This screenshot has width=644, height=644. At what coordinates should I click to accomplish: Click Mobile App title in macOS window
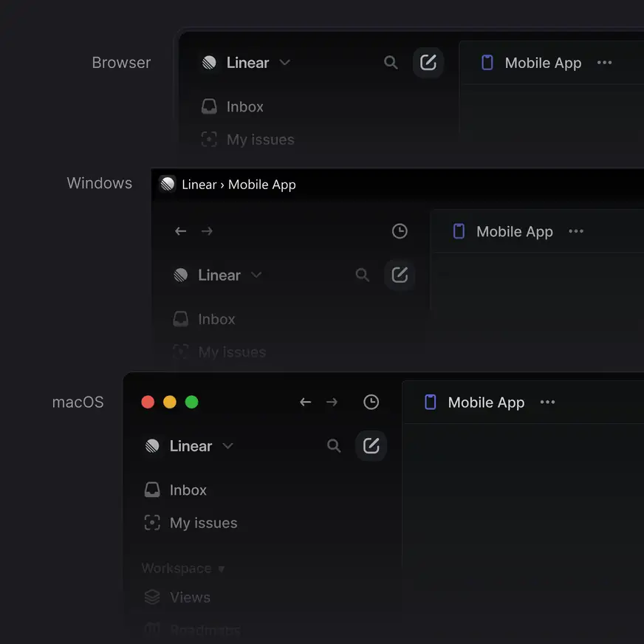point(486,403)
